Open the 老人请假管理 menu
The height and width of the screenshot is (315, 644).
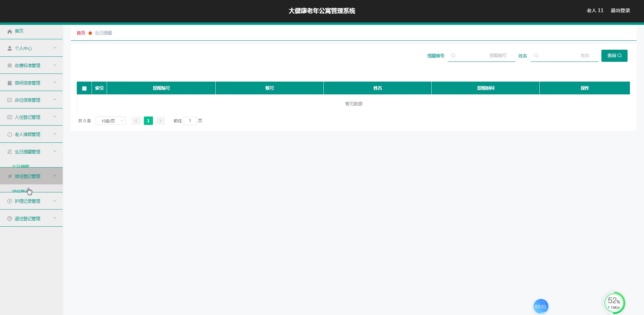tap(31, 134)
